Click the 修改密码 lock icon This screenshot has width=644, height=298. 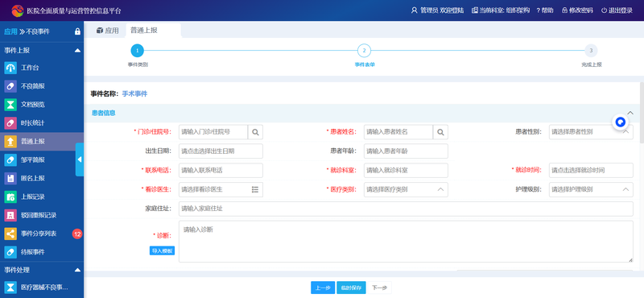tap(565, 10)
